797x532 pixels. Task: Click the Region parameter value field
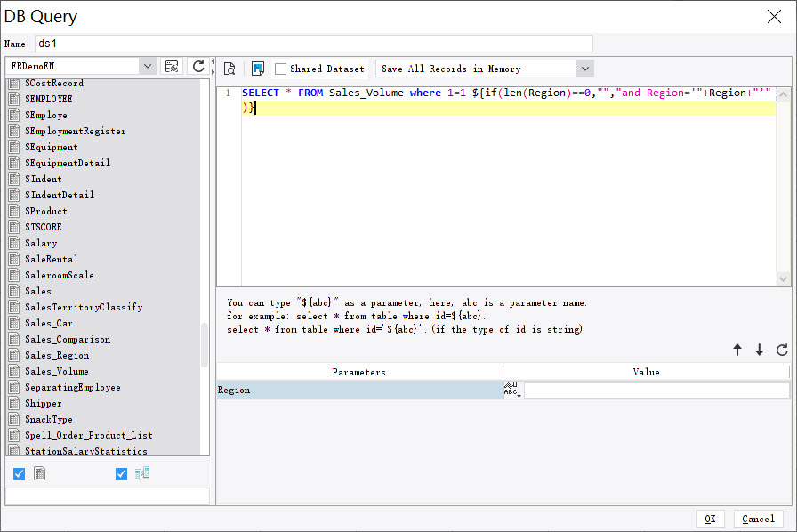tap(656, 390)
